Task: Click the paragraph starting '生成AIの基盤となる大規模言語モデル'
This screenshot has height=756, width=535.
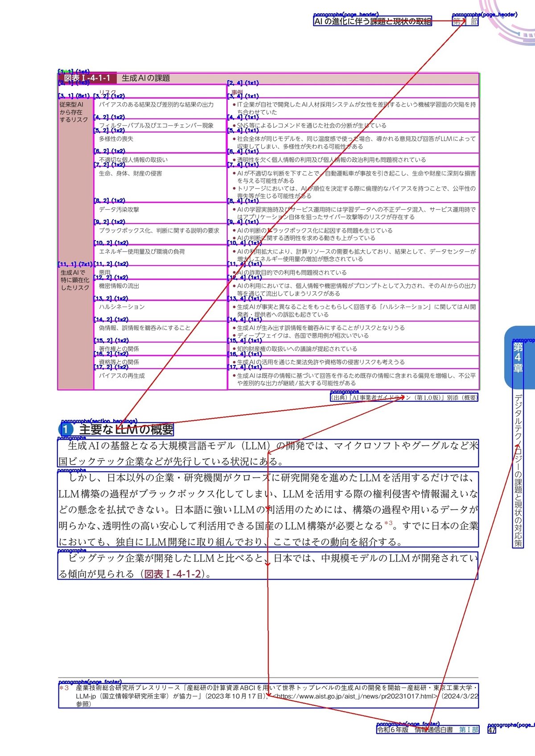Action: [268, 454]
